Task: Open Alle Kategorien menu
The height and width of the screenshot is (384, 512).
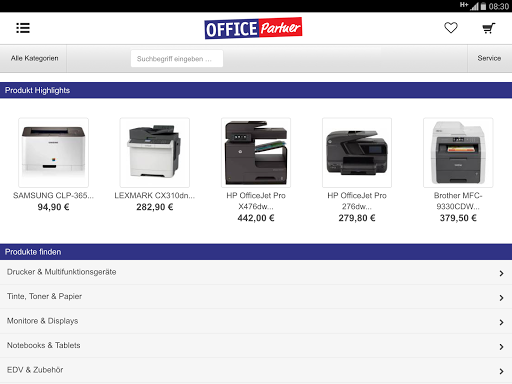Action: (34, 58)
